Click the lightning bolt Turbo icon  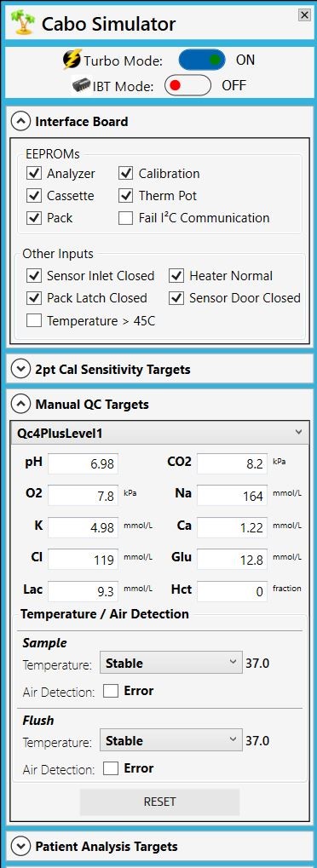point(72,60)
